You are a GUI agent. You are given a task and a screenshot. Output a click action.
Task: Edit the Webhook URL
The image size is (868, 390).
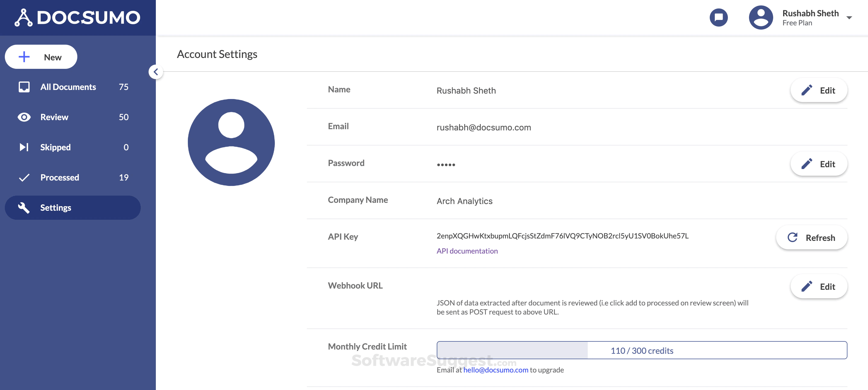(818, 286)
